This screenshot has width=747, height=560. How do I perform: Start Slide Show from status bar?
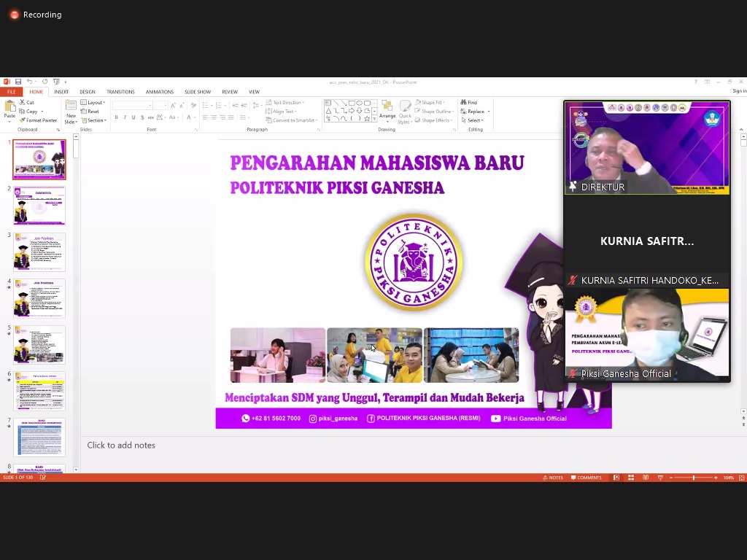(660, 478)
